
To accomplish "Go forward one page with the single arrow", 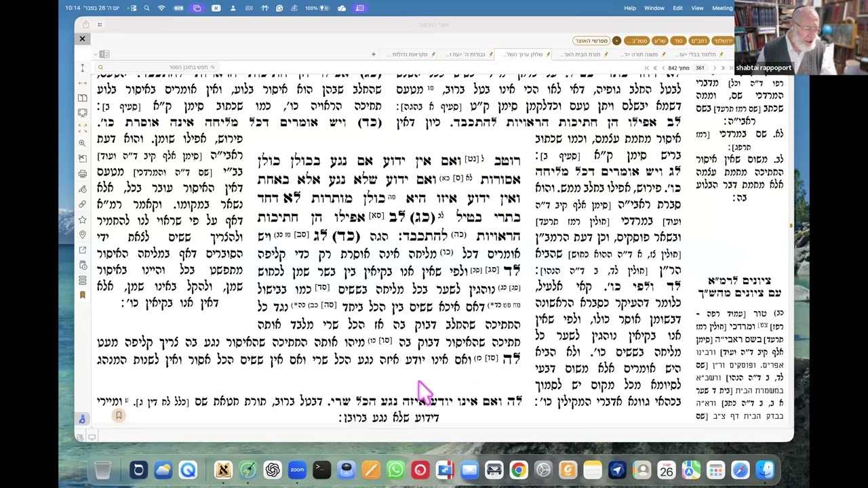I will [663, 68].
